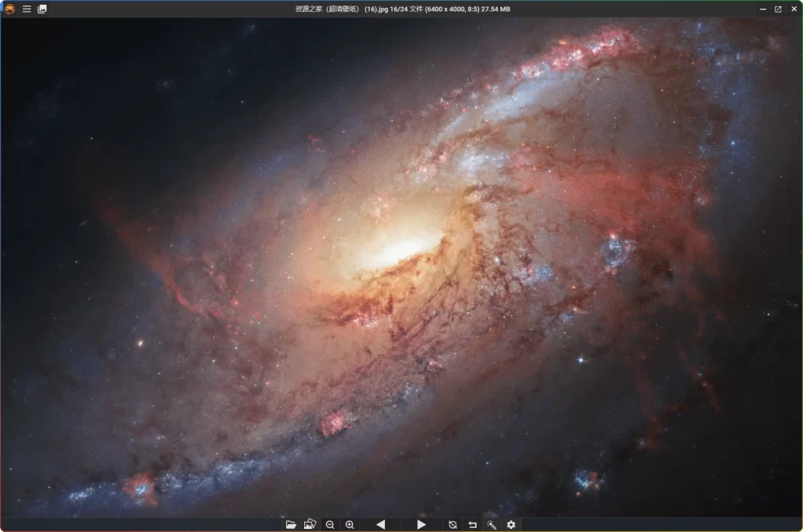The image size is (803, 532).
Task: Rotate the image with the rotate icon
Action: pos(452,524)
